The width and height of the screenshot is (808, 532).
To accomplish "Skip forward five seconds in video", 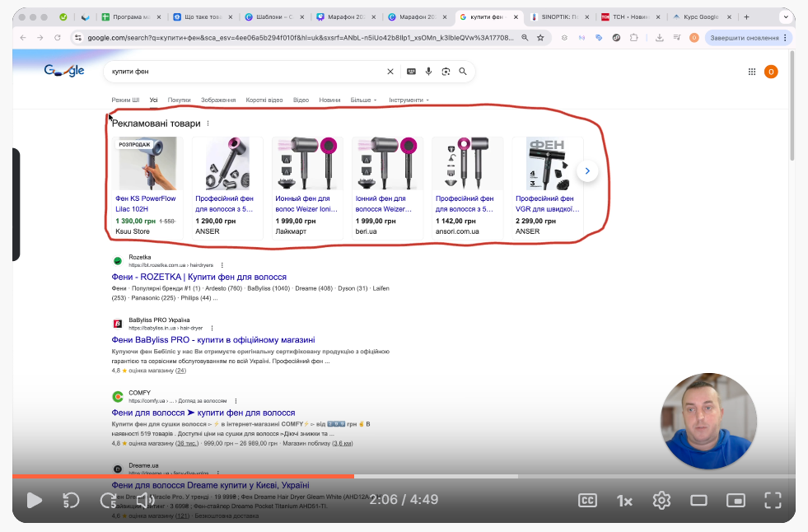I will [108, 500].
